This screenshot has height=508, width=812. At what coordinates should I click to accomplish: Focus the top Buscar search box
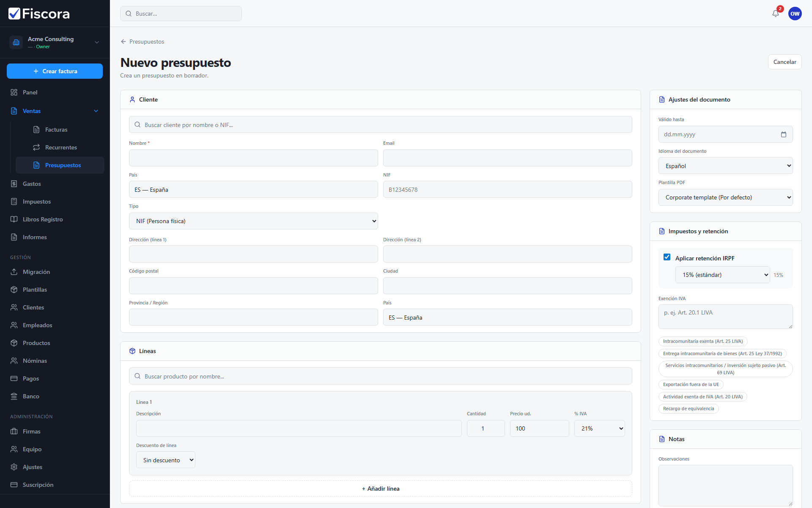click(x=181, y=14)
